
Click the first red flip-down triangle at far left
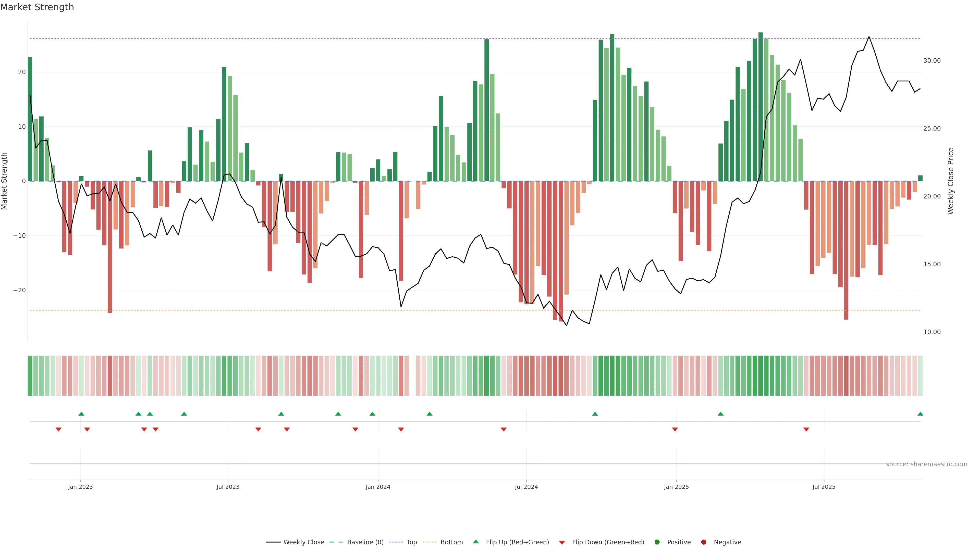click(59, 429)
